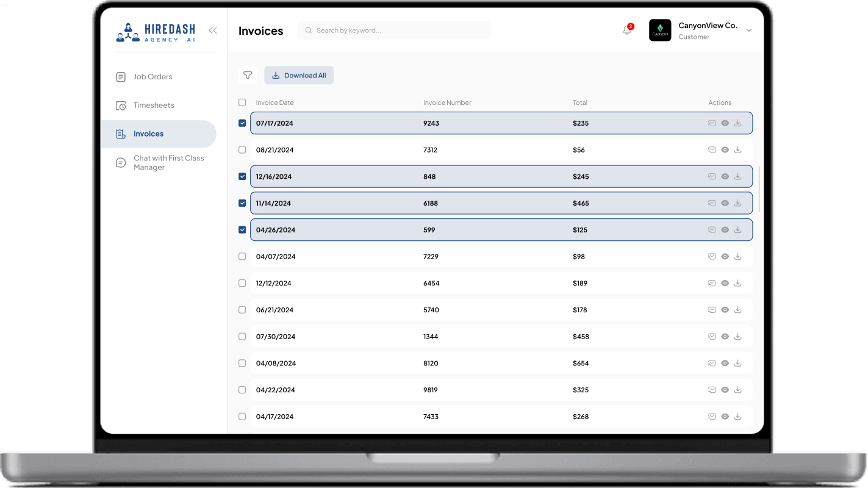Download invoice 7312
Viewport: 868px width, 488px height.
(x=738, y=150)
